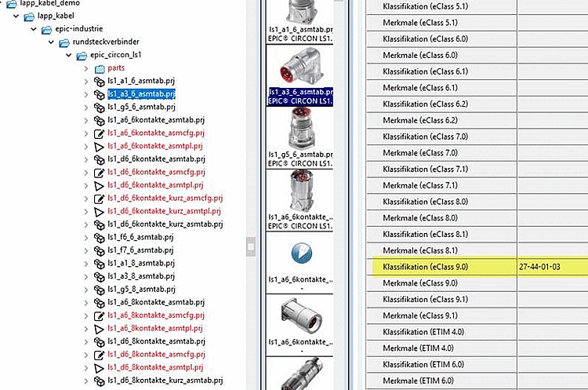The width and height of the screenshot is (588, 390).
Task: Select the lapp_kabel folder label
Action: click(x=56, y=16)
